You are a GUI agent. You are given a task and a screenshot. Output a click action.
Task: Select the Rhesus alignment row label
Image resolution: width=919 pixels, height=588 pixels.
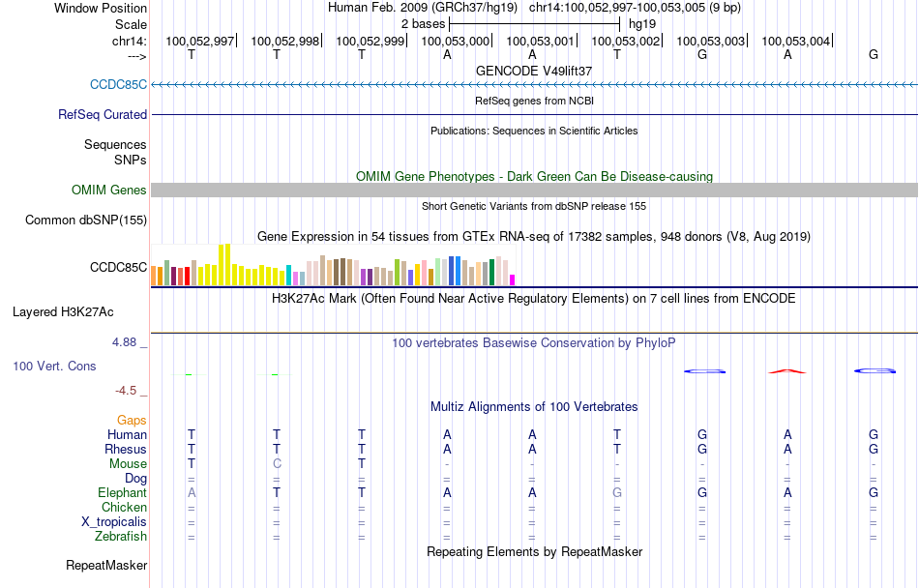click(x=126, y=449)
